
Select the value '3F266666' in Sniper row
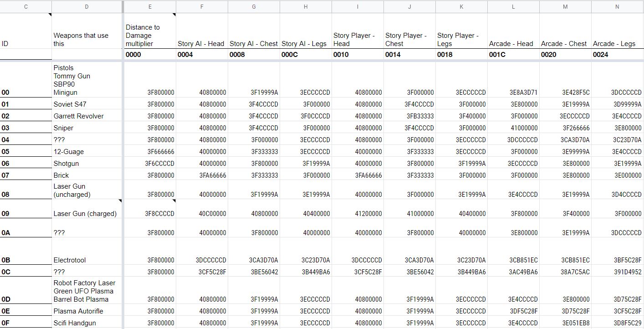[x=565, y=128]
